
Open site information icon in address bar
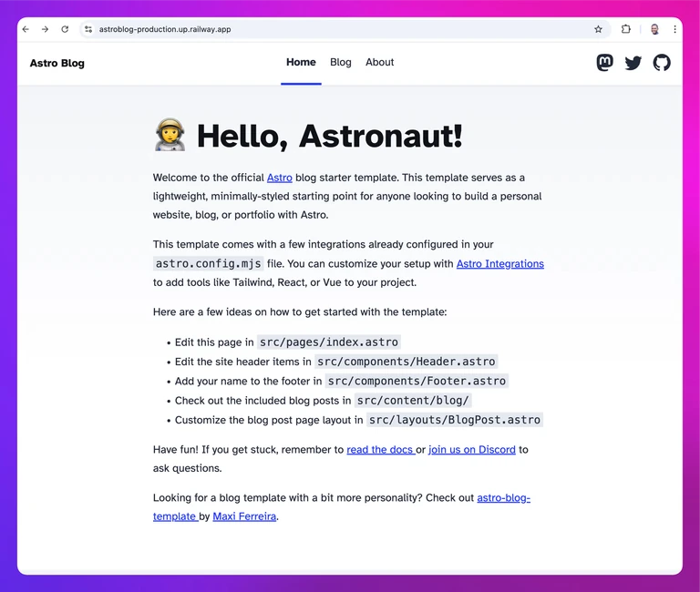point(88,29)
